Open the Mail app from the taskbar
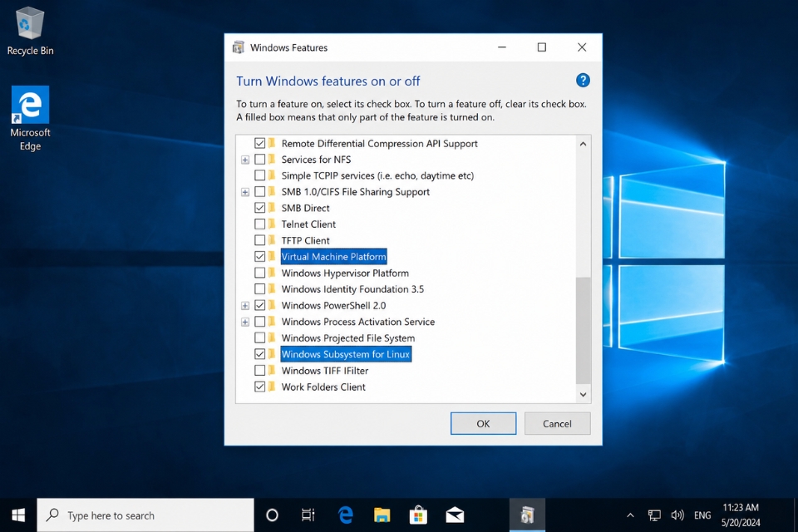This screenshot has width=798, height=532. [455, 515]
